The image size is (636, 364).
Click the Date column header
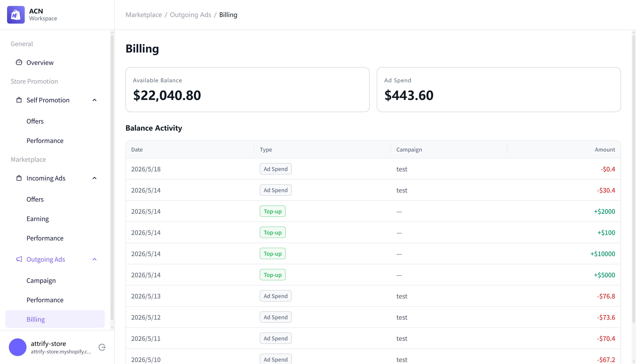tap(137, 150)
